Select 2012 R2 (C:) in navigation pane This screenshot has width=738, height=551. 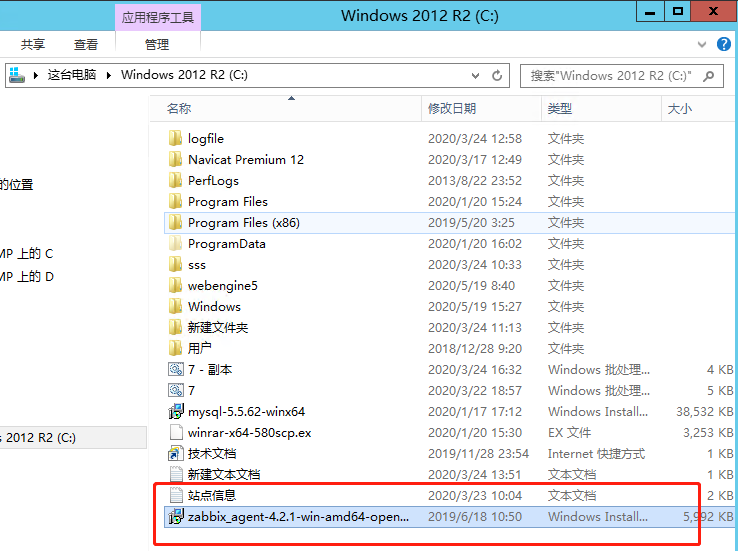click(x=73, y=438)
